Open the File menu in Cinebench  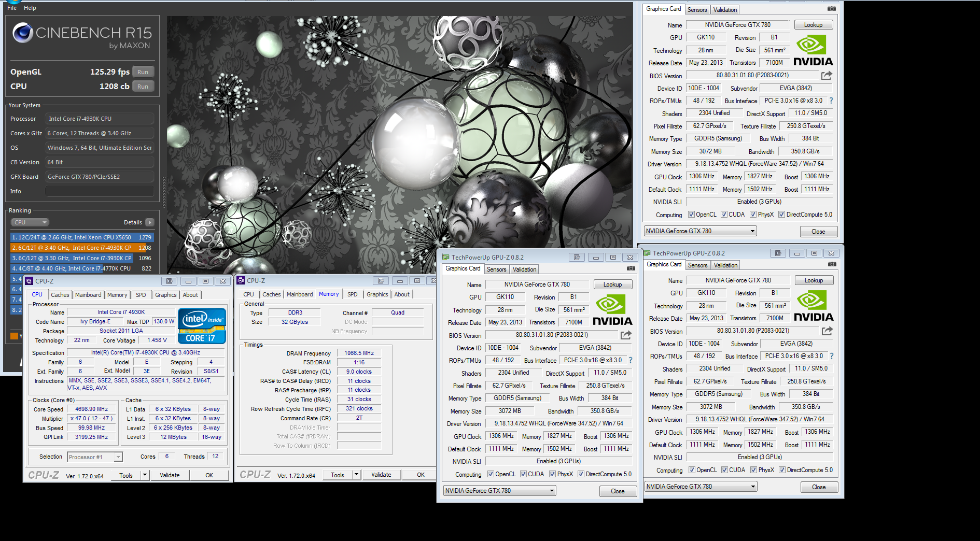(12, 8)
